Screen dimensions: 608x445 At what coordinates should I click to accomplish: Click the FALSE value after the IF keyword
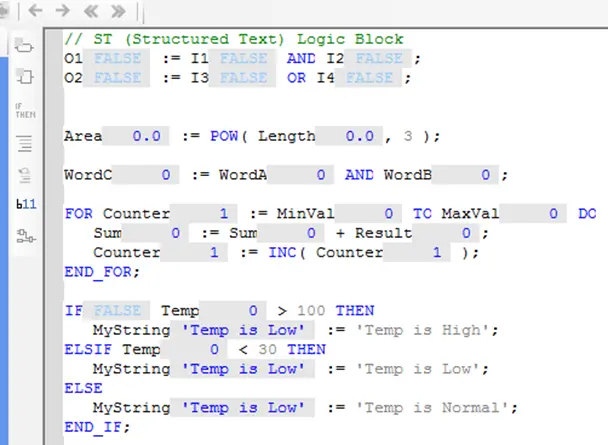pos(117,310)
